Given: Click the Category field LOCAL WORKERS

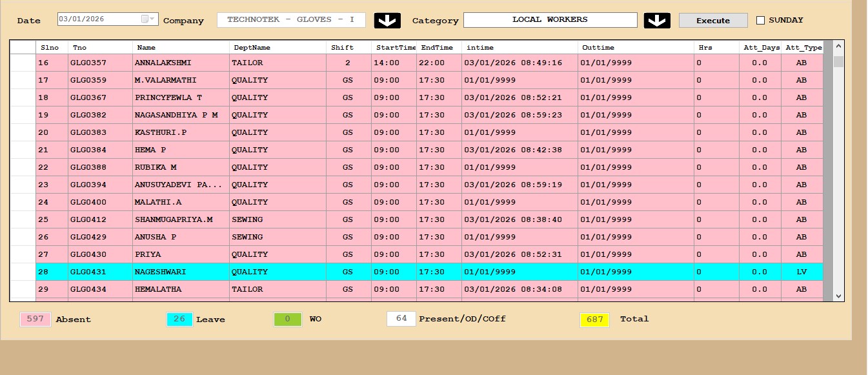Looking at the screenshot, I should point(550,20).
